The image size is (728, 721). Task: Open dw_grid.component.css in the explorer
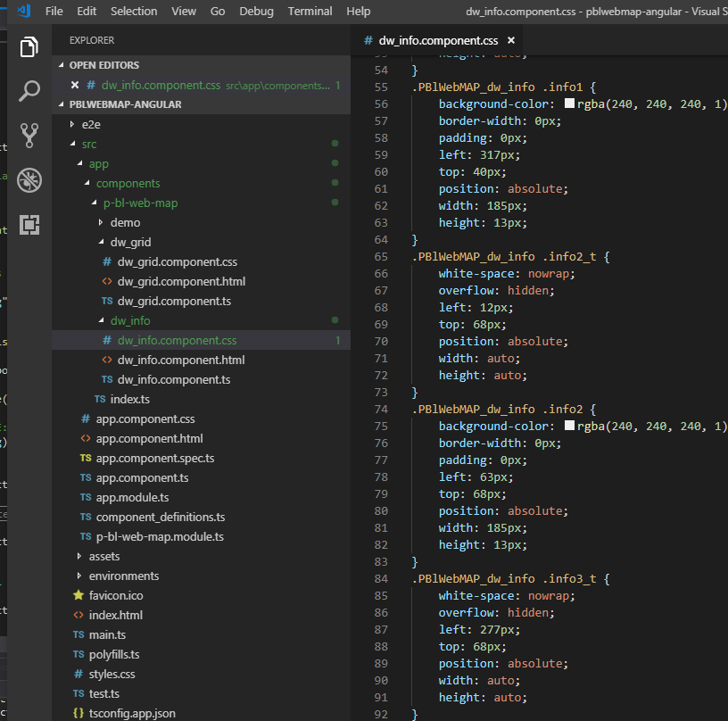[x=177, y=261]
